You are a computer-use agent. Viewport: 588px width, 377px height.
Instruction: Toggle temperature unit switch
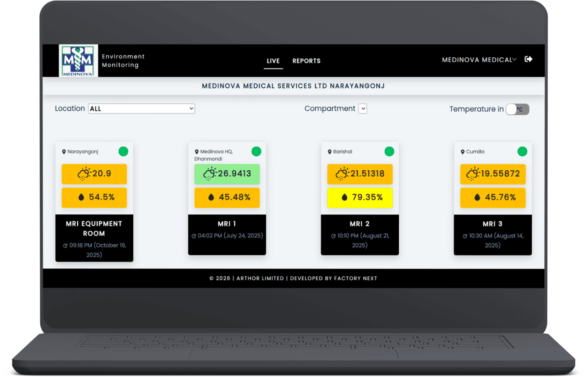click(x=518, y=109)
